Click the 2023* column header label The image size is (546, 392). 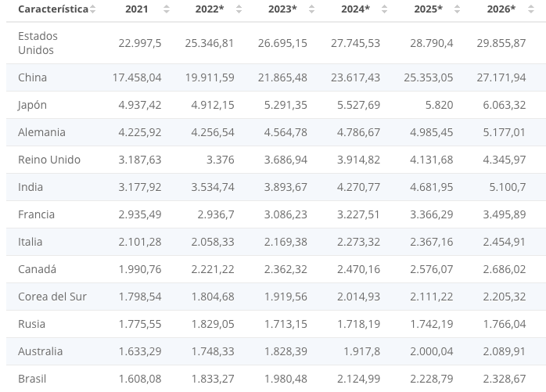tap(282, 9)
